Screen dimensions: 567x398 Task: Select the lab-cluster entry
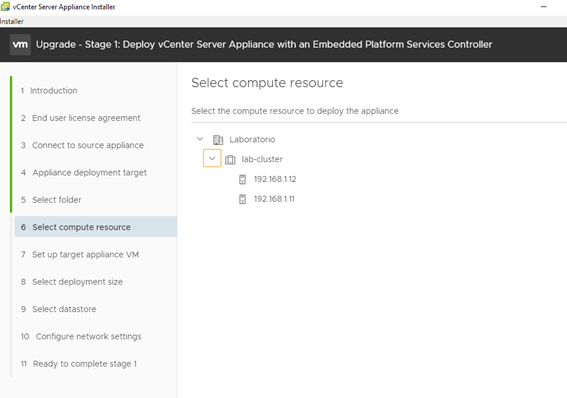coord(262,159)
